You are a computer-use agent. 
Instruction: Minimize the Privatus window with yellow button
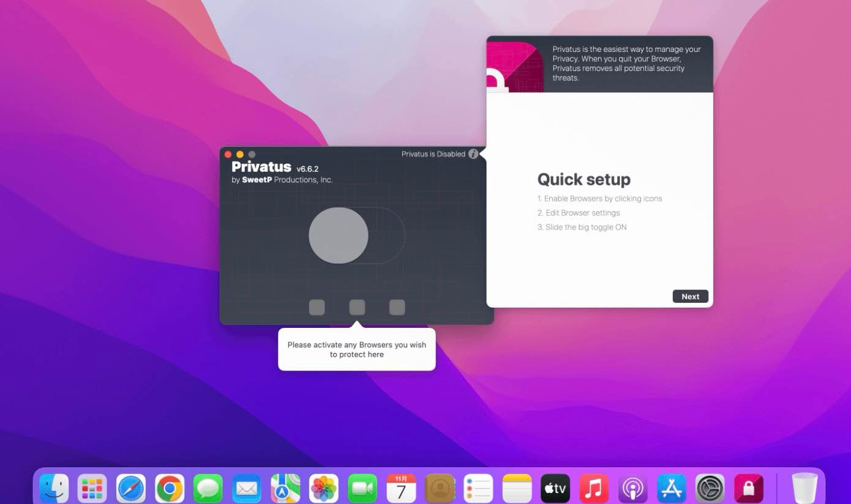click(240, 155)
